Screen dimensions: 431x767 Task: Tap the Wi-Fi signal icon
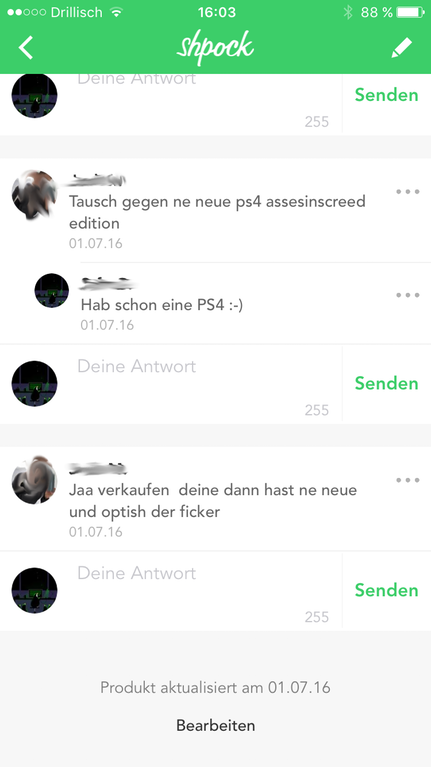[x=116, y=12]
